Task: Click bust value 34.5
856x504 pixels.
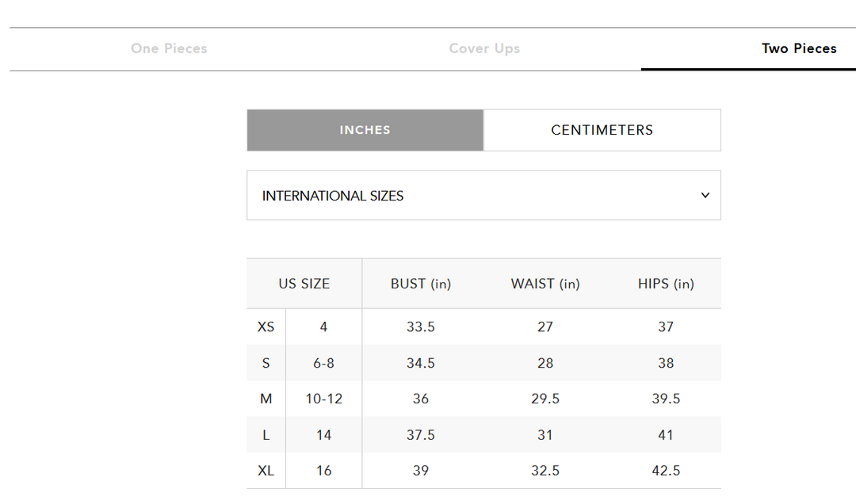Action: click(420, 363)
